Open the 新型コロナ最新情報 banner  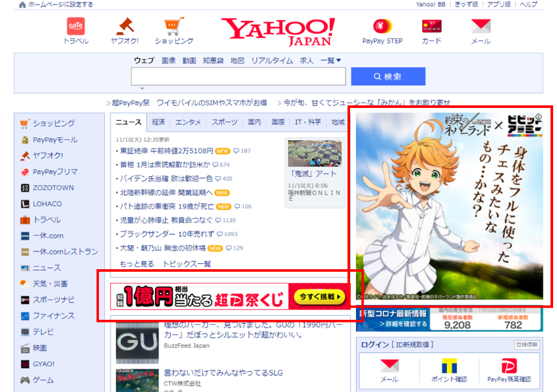point(449,319)
